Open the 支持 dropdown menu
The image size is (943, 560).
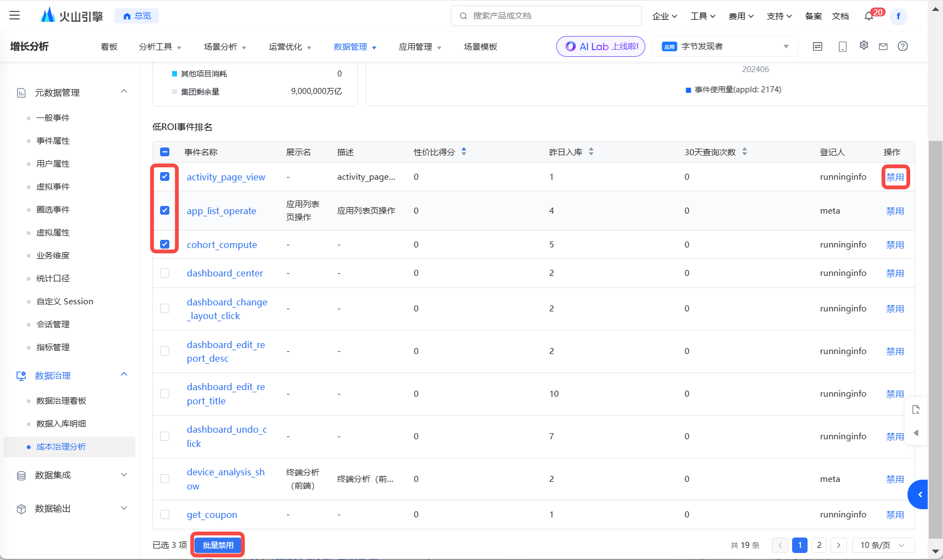(779, 16)
